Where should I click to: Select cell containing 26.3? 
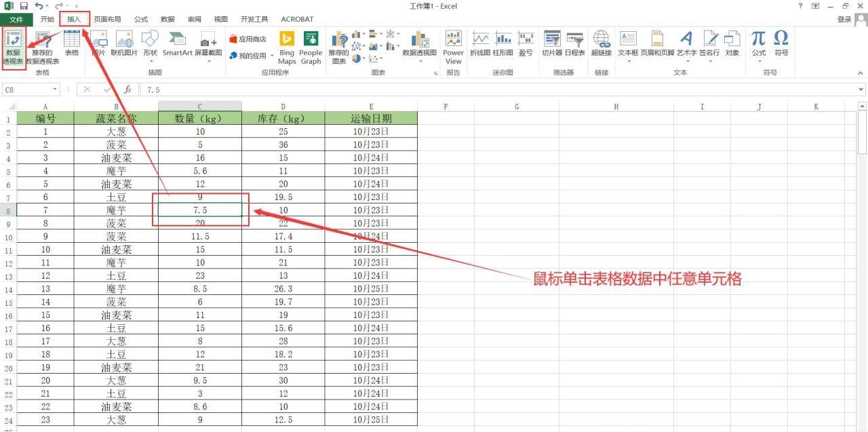(x=283, y=289)
